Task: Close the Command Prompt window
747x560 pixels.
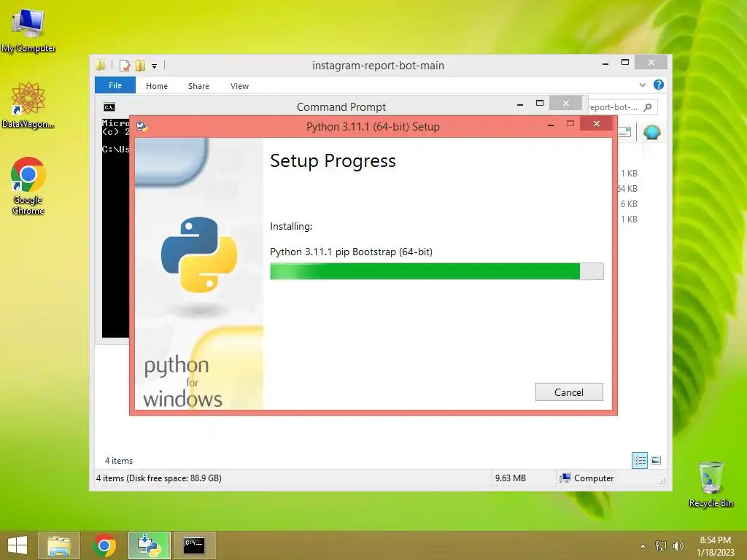Action: coord(565,103)
